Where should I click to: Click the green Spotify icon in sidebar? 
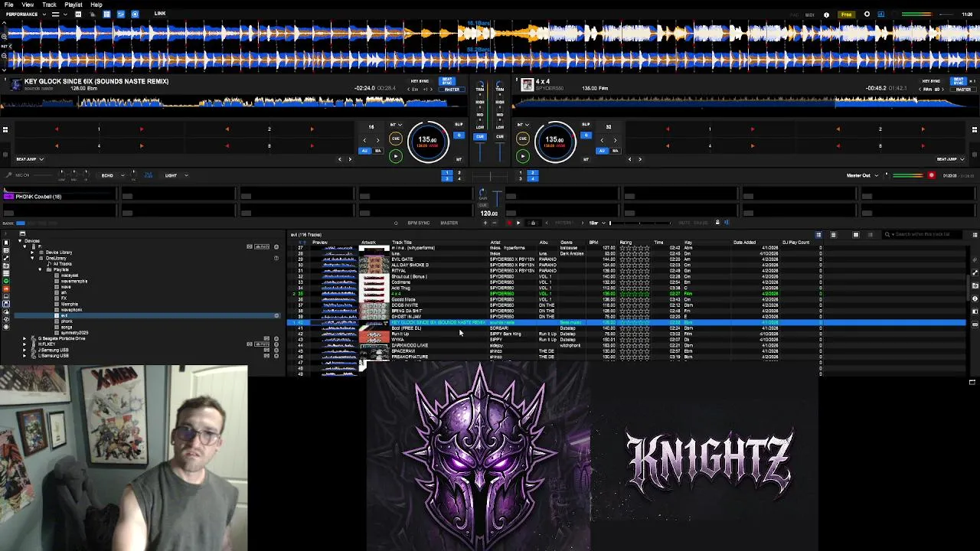pyautogui.click(x=6, y=281)
